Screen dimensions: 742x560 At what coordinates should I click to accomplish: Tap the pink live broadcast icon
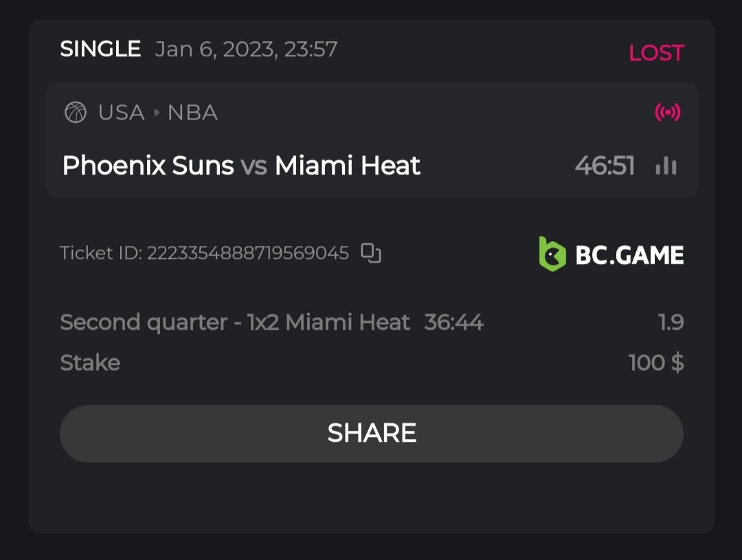(668, 113)
